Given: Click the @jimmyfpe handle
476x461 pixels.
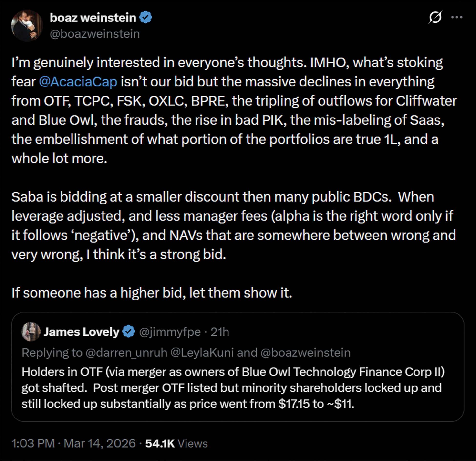Looking at the screenshot, I should [x=170, y=332].
